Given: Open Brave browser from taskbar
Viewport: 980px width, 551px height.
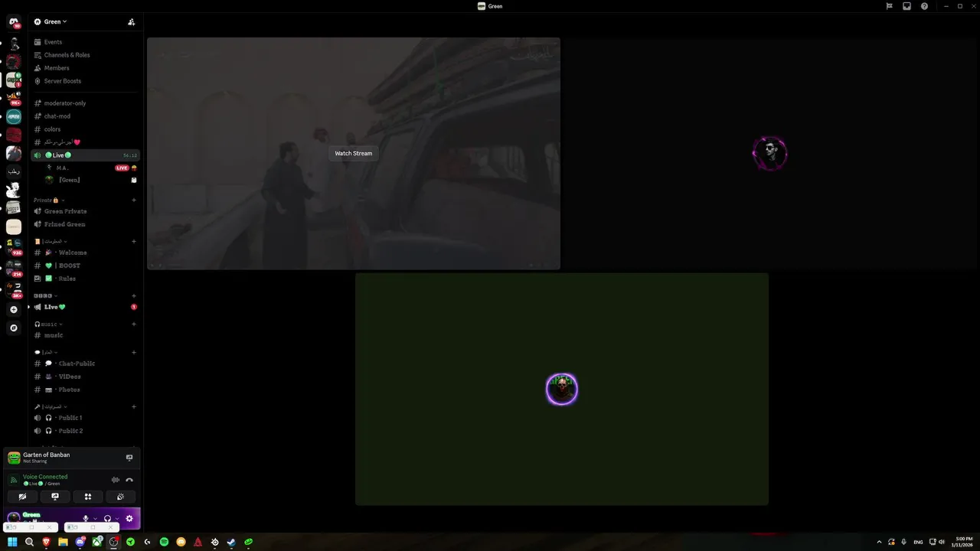Looking at the screenshot, I should pyautogui.click(x=46, y=542).
